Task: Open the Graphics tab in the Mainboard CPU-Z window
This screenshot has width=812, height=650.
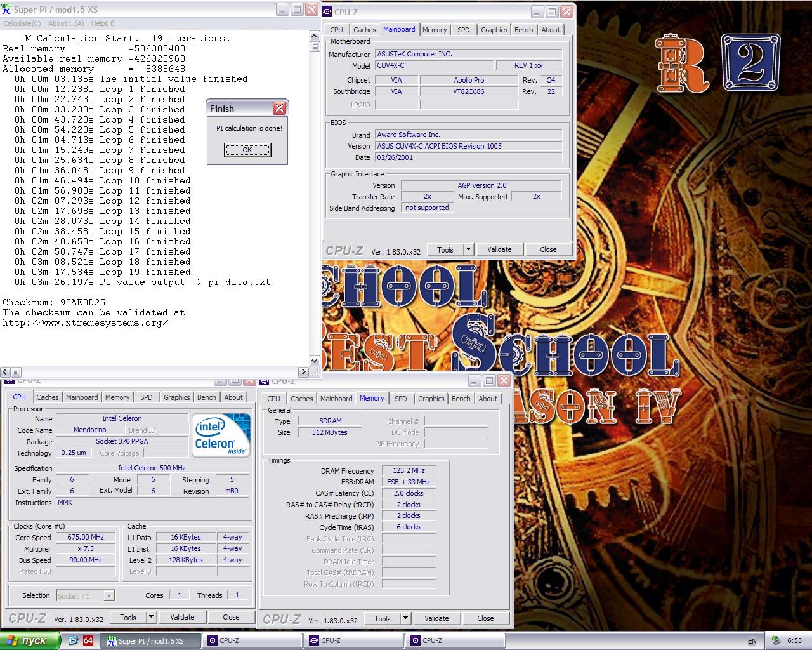Action: pos(494,30)
